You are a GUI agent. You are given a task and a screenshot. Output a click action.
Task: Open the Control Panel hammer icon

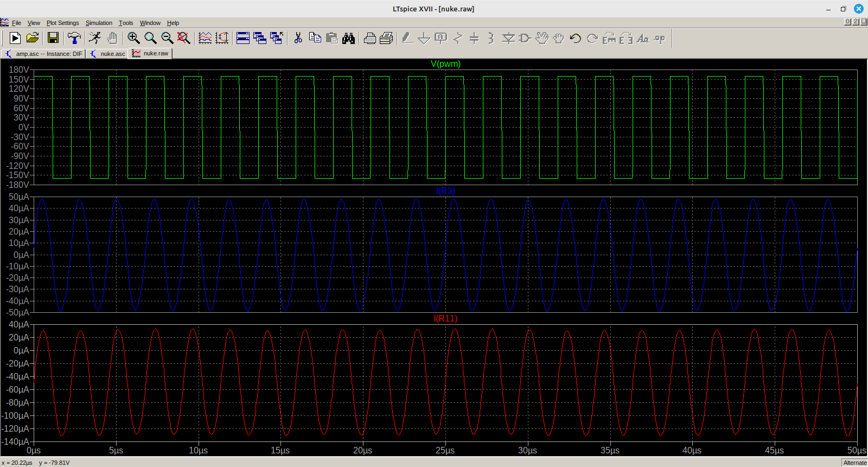74,38
